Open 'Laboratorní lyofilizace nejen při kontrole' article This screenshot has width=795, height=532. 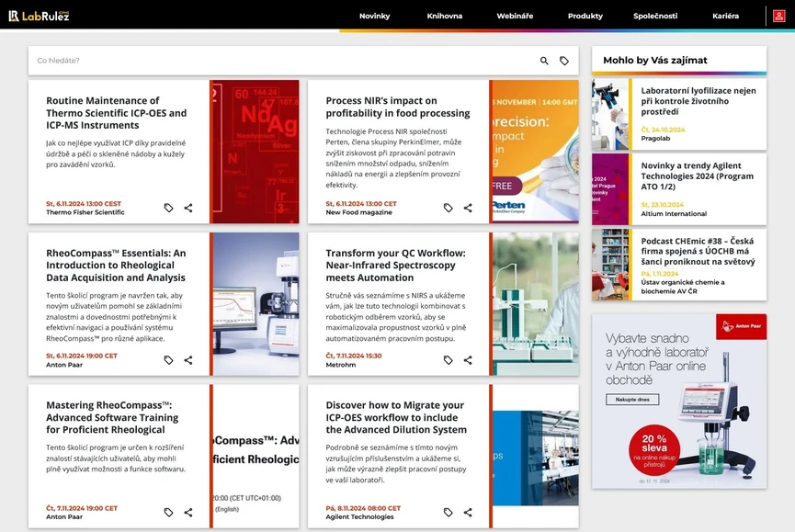[x=698, y=101]
